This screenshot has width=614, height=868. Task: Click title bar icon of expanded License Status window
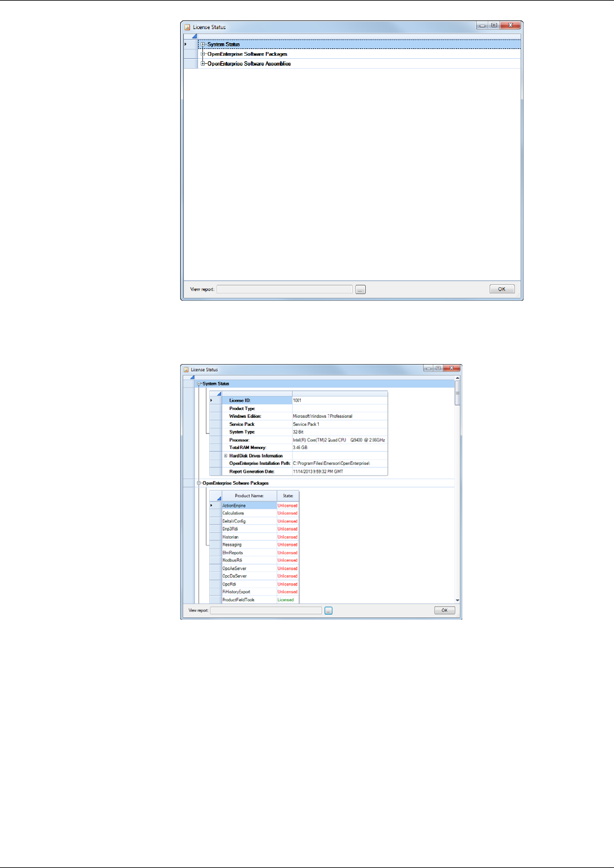coord(186,370)
